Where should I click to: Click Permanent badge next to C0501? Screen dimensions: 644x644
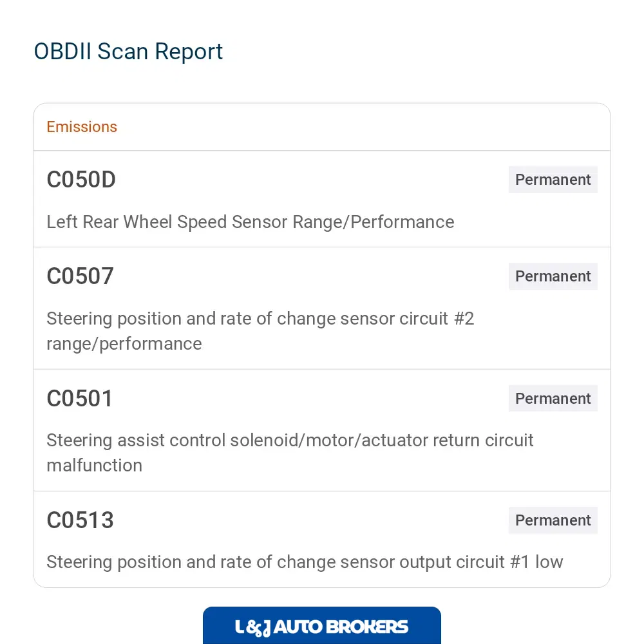(553, 399)
